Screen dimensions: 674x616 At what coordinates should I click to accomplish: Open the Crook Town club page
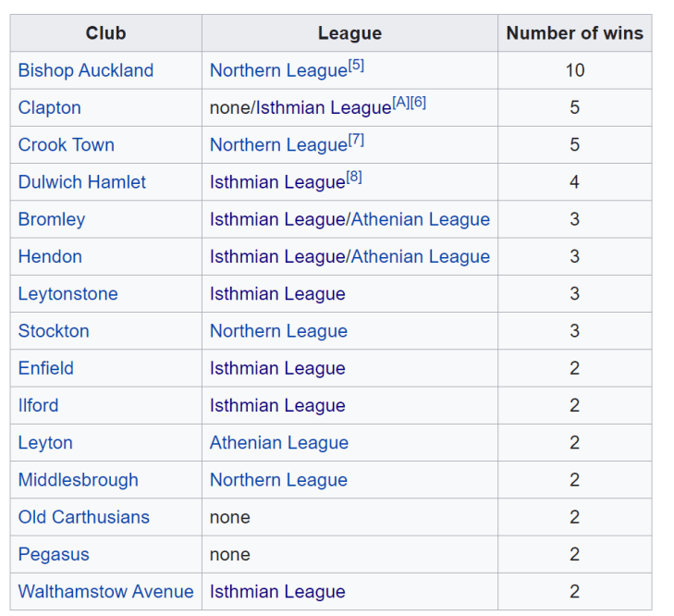tap(67, 144)
